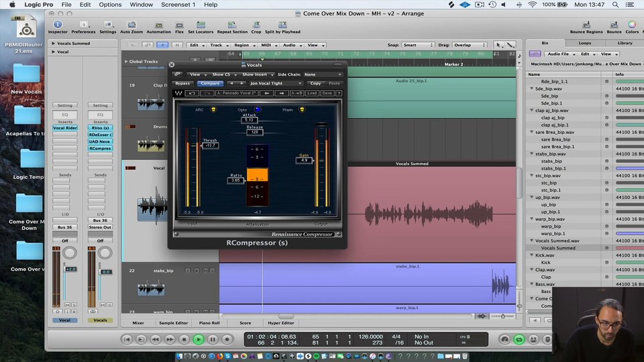Select the Vocal Rider insert slot
Viewport: 644px width, 362px height.
click(x=65, y=127)
